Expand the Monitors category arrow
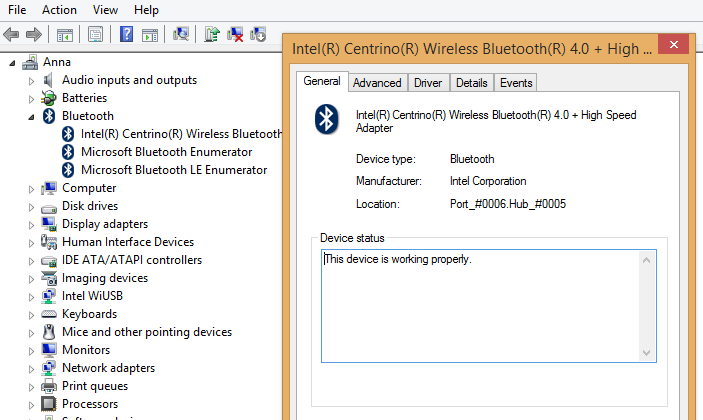The width and height of the screenshot is (703, 420). 31,351
